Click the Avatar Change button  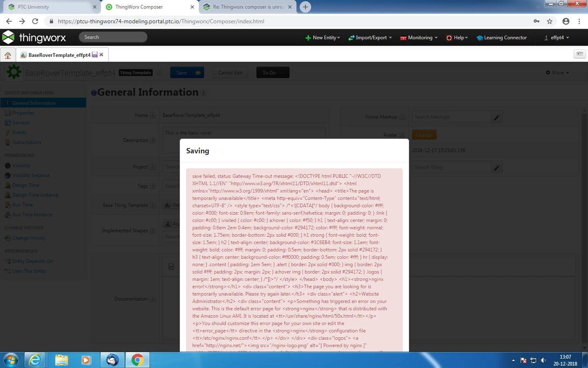pos(424,135)
